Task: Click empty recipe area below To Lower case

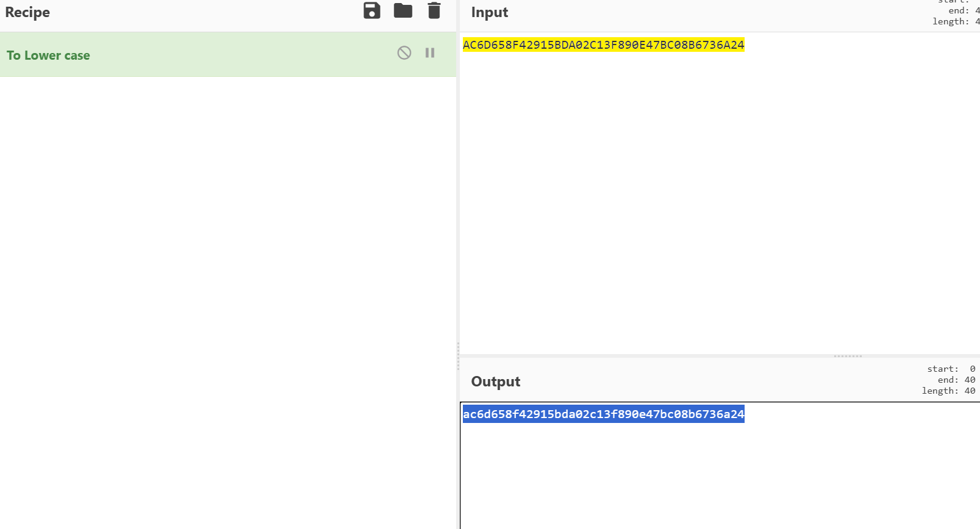Action: point(228,274)
